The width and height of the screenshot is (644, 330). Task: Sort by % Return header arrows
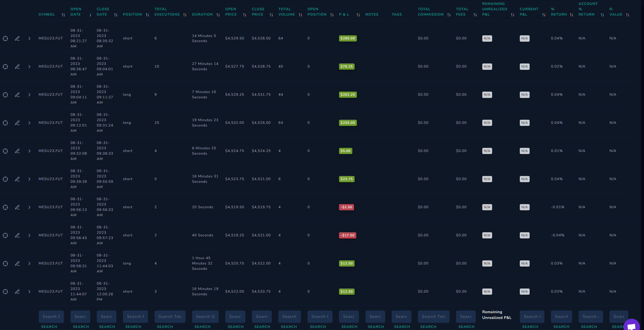tap(571, 15)
